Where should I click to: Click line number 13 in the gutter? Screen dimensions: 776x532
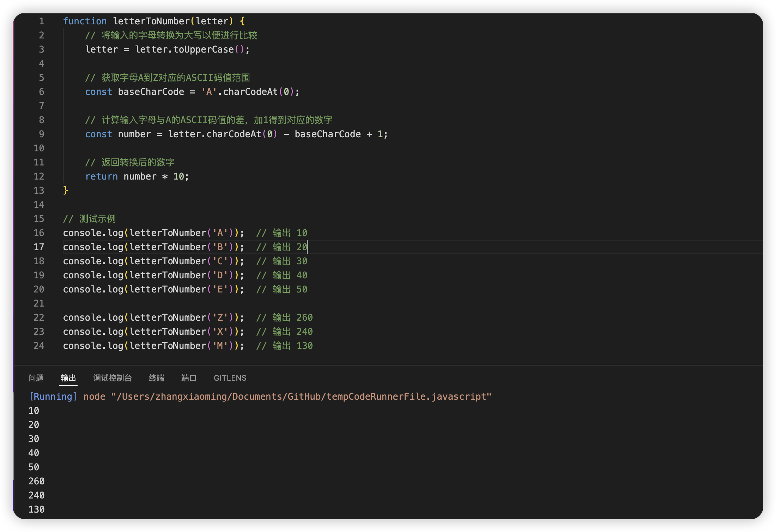39,191
